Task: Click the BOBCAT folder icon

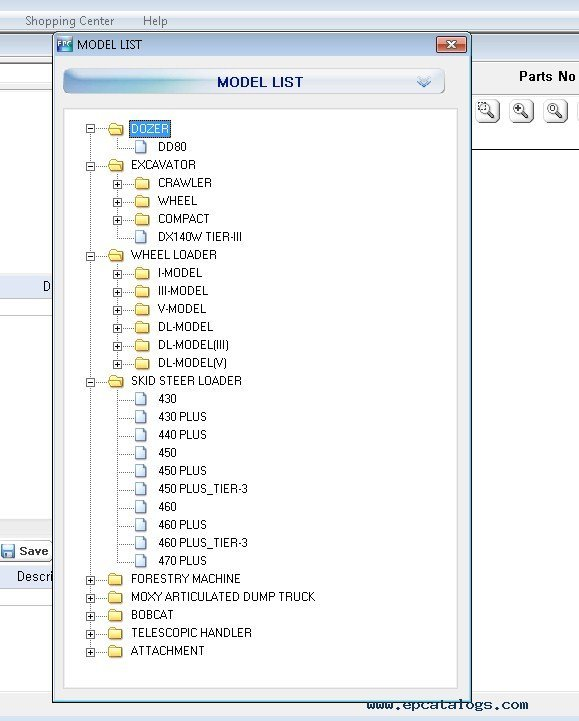Action: point(115,615)
